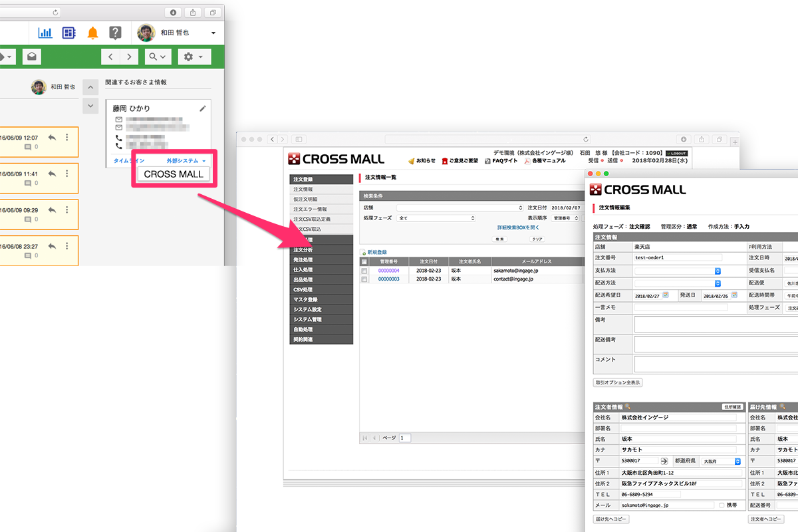This screenshot has width=798, height=532.
Task: Go to previous item with left arrow
Action: [x=110, y=57]
